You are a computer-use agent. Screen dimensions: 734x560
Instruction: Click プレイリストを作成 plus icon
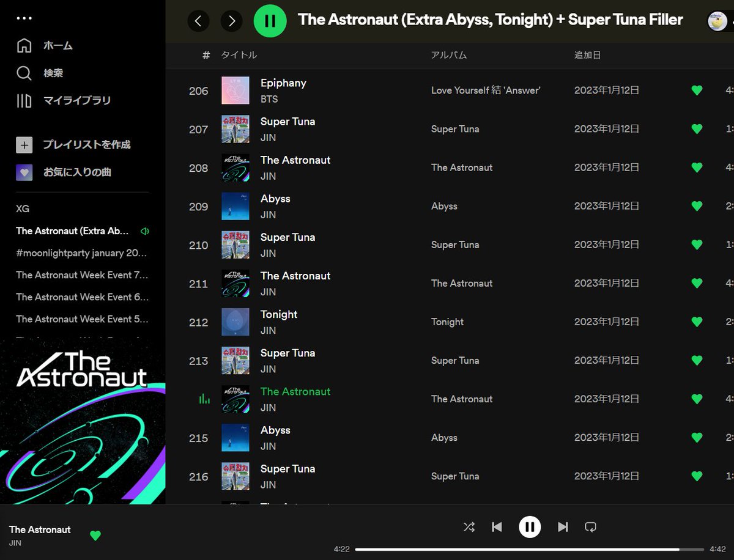24,145
